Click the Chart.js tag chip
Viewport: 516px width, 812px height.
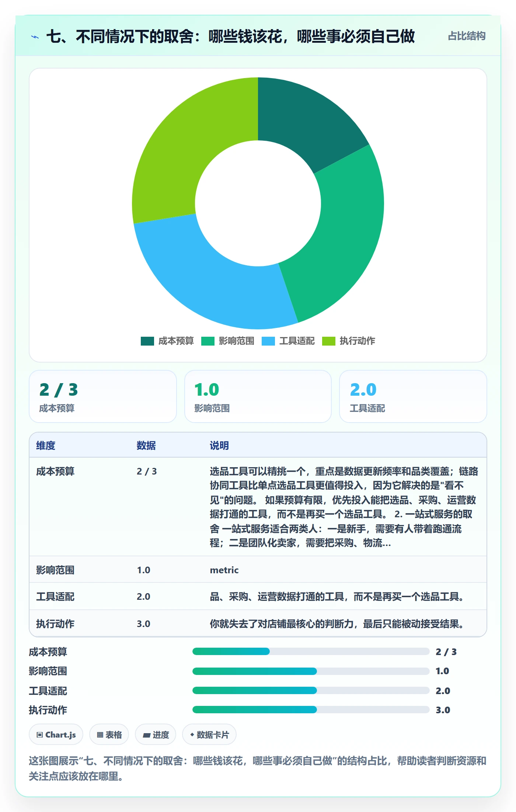tap(56, 735)
